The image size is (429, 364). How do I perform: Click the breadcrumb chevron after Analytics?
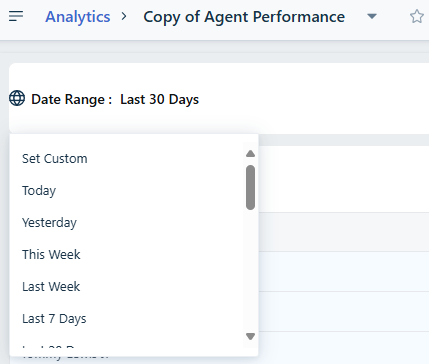(x=124, y=16)
